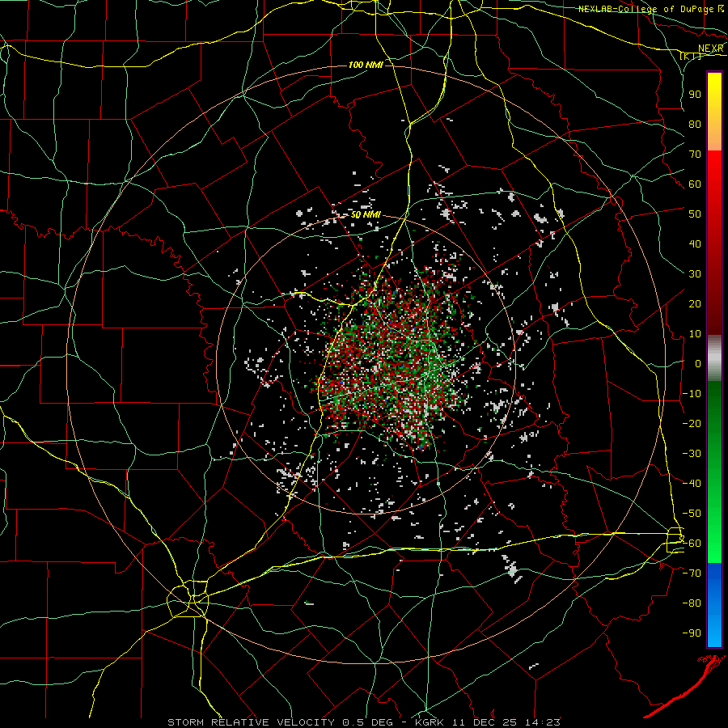Click the gray near-zero segment of the color bar
Screen dimensions: 728x728
coord(714,358)
